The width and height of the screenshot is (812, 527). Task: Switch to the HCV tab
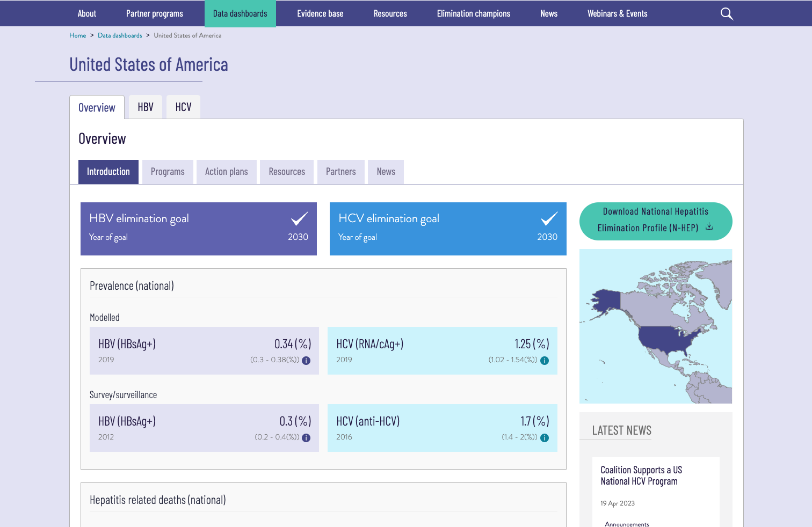(183, 107)
